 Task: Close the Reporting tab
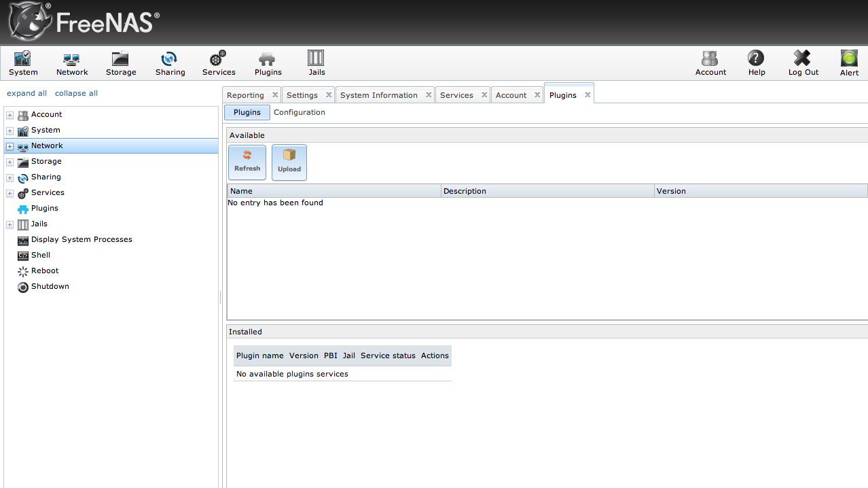tap(275, 95)
